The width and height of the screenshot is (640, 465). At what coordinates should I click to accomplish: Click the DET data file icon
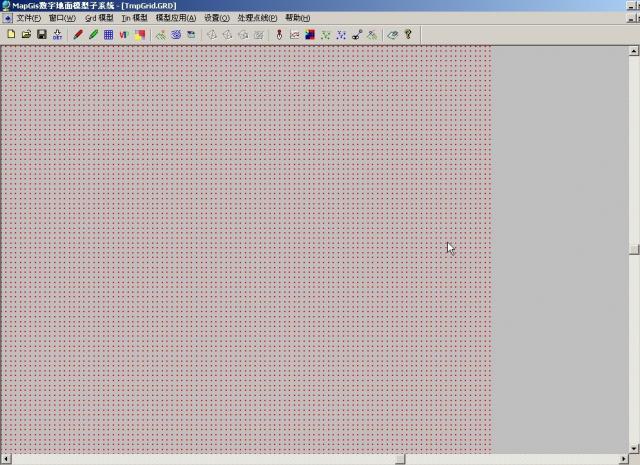click(57, 34)
